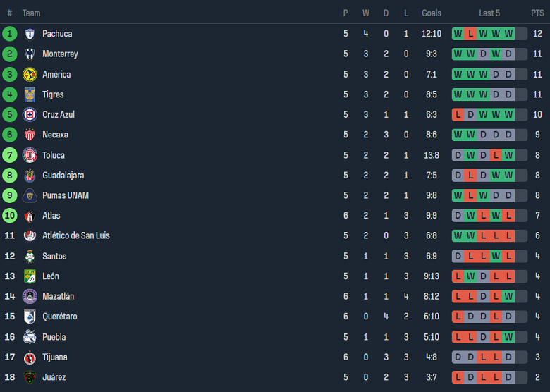Click Pachuca's red loss form badge
550x392 pixels.
point(470,34)
